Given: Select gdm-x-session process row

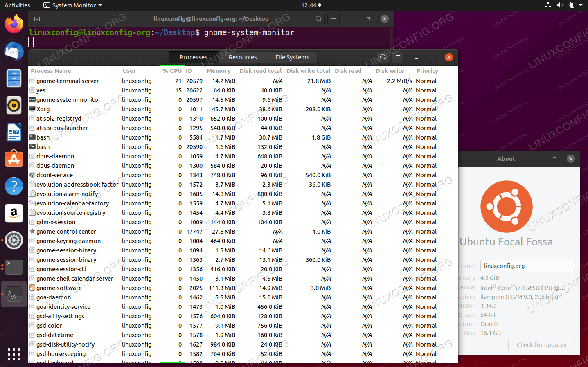Looking at the screenshot, I should (x=243, y=222).
